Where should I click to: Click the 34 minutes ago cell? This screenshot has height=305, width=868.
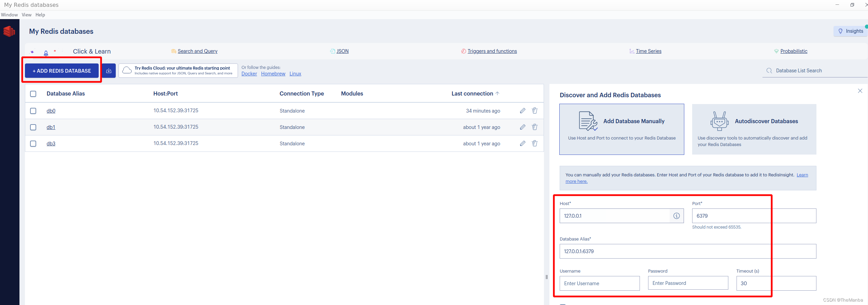coord(483,111)
